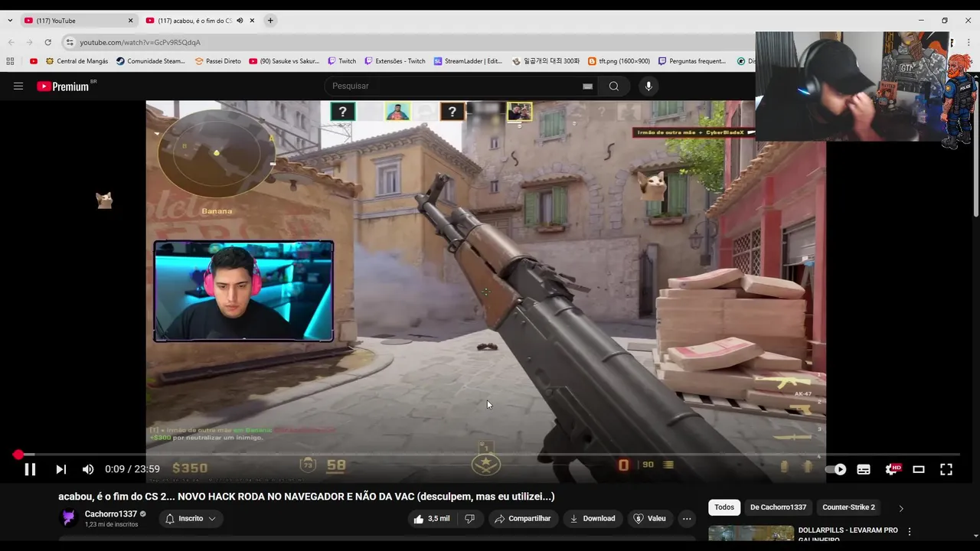
Task: Click the 1,23 mi de inscritos text
Action: 112,525
